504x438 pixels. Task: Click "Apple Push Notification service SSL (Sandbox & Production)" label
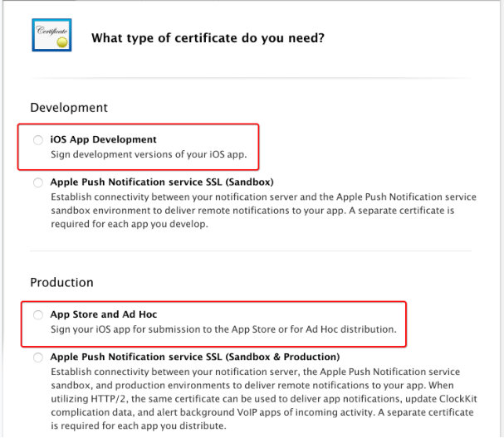(195, 357)
